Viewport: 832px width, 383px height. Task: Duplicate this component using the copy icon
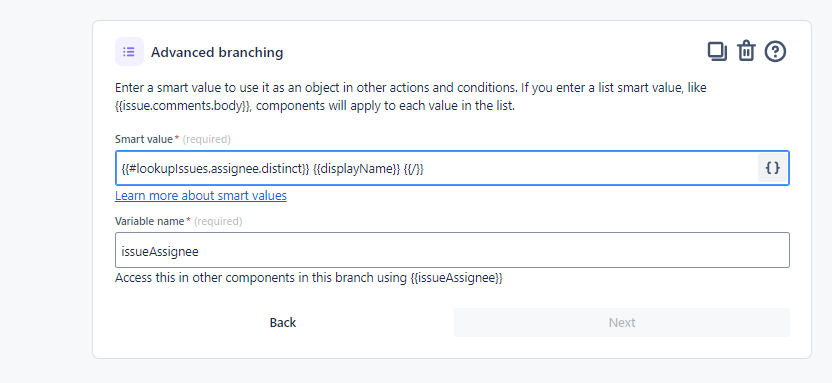pyautogui.click(x=717, y=51)
